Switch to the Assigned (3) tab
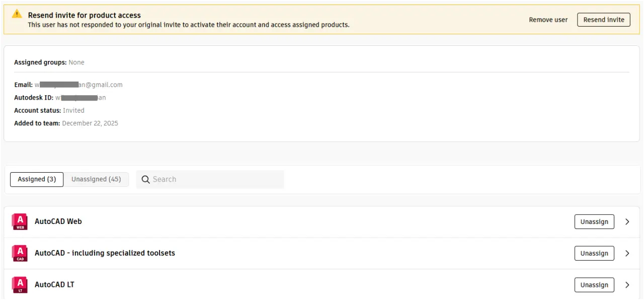Viewport: 644px width, 300px height. (x=37, y=179)
